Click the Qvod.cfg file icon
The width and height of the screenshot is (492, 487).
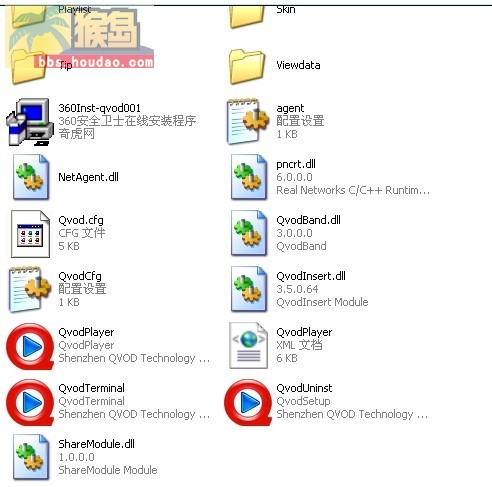[x=30, y=234]
